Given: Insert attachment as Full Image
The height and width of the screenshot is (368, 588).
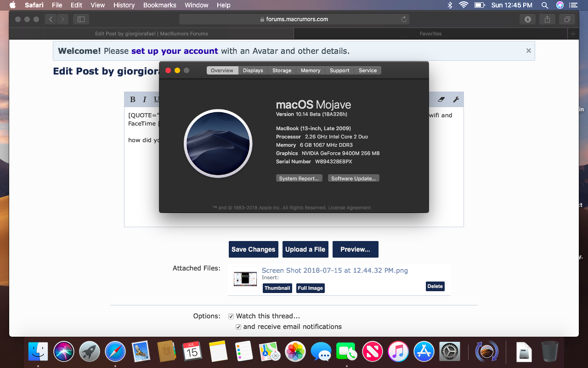Looking at the screenshot, I should pos(310,288).
